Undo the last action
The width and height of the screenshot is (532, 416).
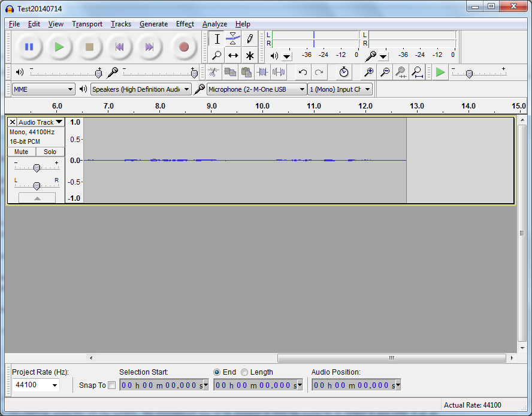click(x=303, y=72)
